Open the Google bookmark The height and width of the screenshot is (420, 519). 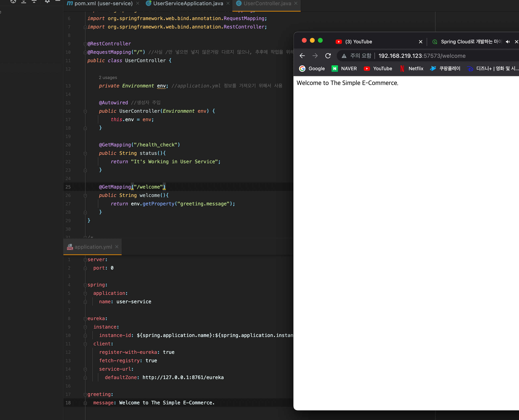[x=312, y=68]
